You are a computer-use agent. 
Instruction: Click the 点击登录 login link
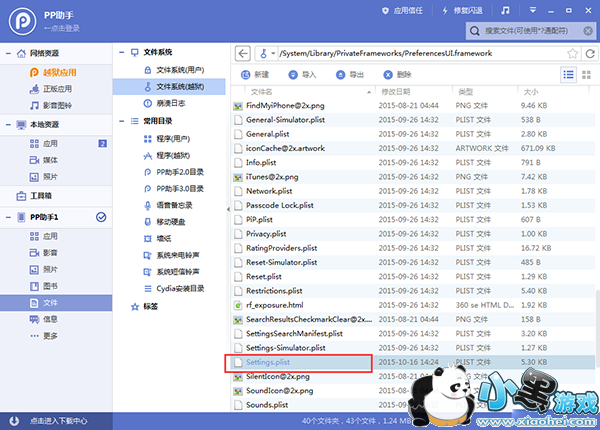(62, 28)
